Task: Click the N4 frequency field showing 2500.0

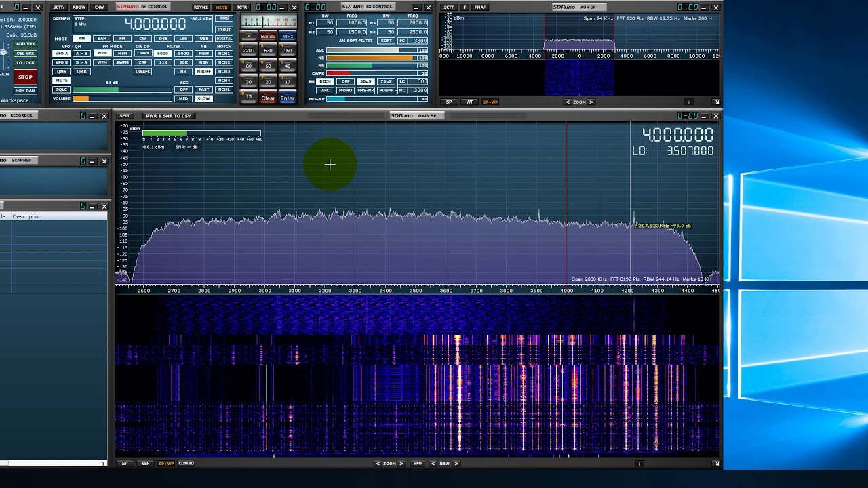Action: click(414, 32)
